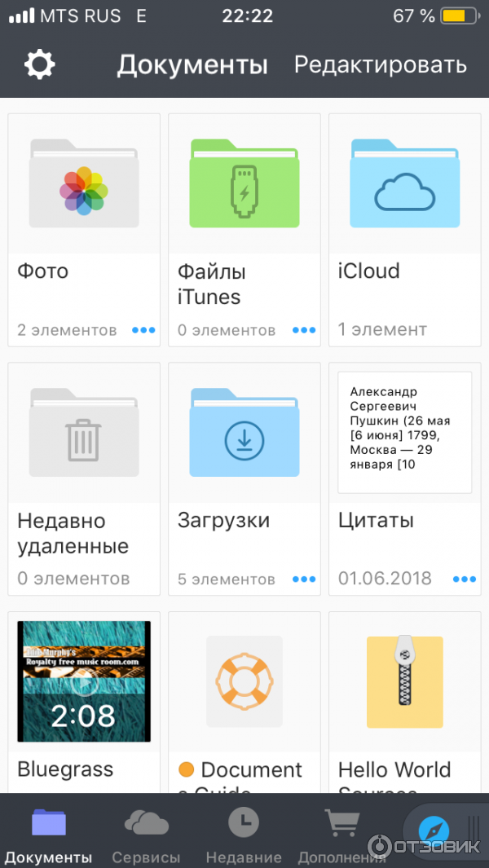Open the Documents Guide lifebuoy file
This screenshot has height=868, width=489.
pos(244,681)
